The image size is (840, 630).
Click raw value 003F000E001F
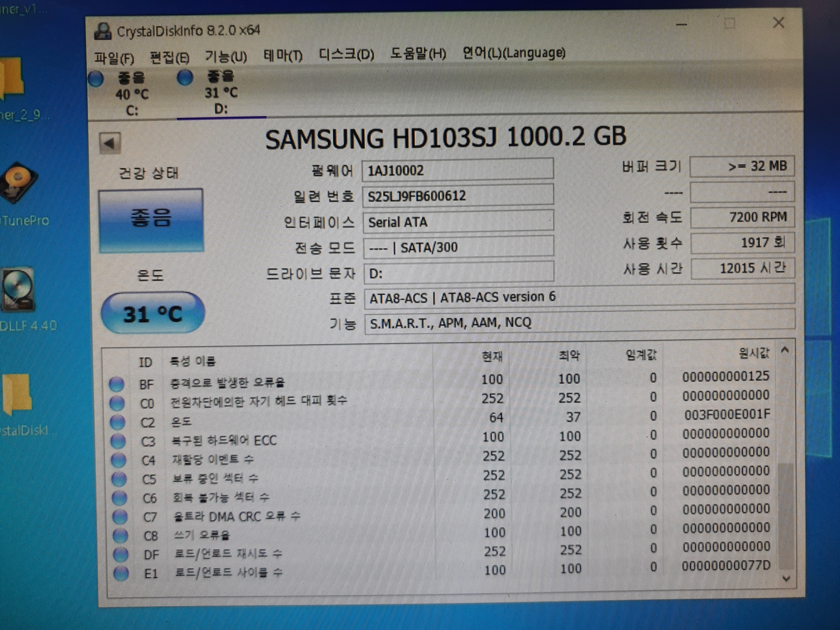point(727,414)
